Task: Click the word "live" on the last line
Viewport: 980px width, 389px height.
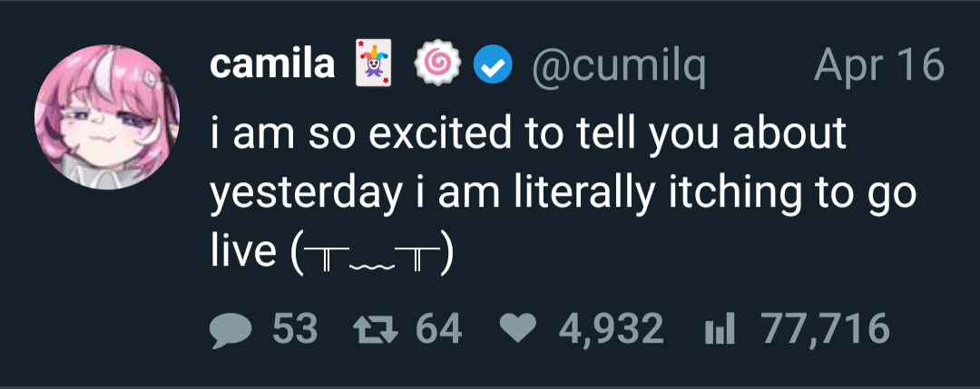Action: [242, 250]
